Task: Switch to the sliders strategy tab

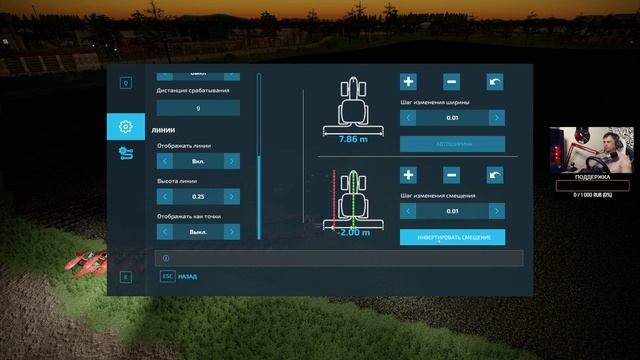Action: pyautogui.click(x=126, y=153)
